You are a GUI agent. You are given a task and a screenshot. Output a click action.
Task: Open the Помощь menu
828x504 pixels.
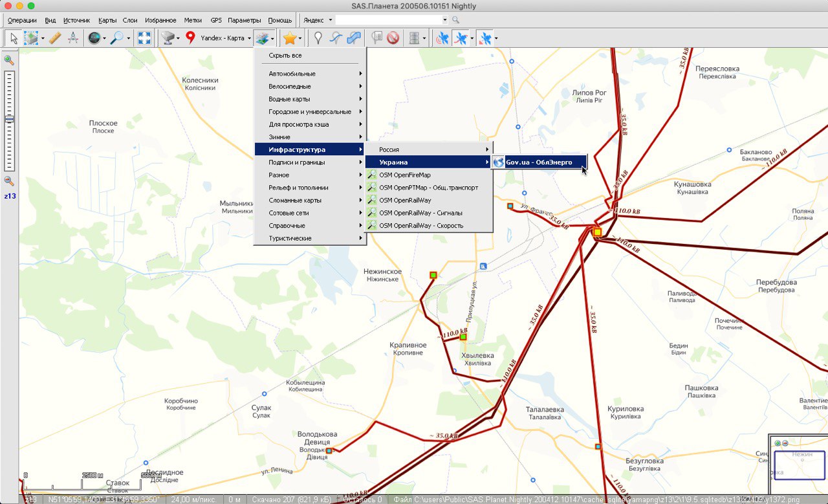tap(280, 20)
